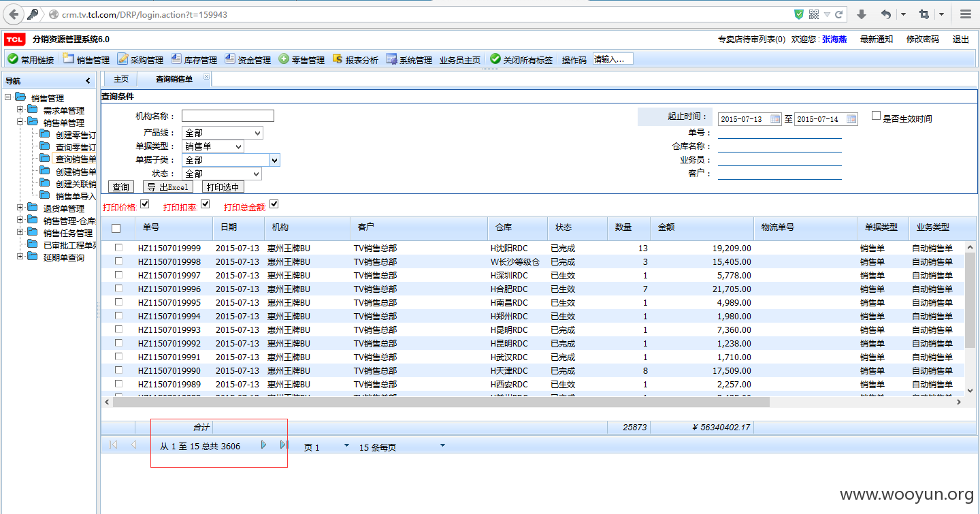The height and width of the screenshot is (514, 980).
Task: Click the browser reload icon
Action: coord(839,14)
